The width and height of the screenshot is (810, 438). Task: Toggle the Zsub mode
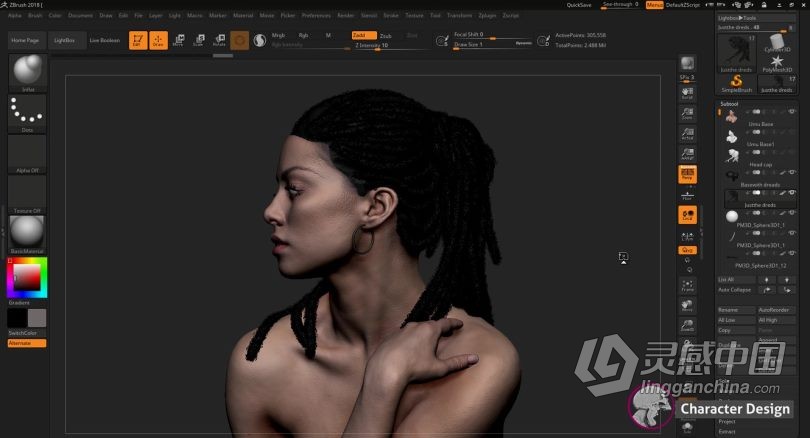point(386,36)
